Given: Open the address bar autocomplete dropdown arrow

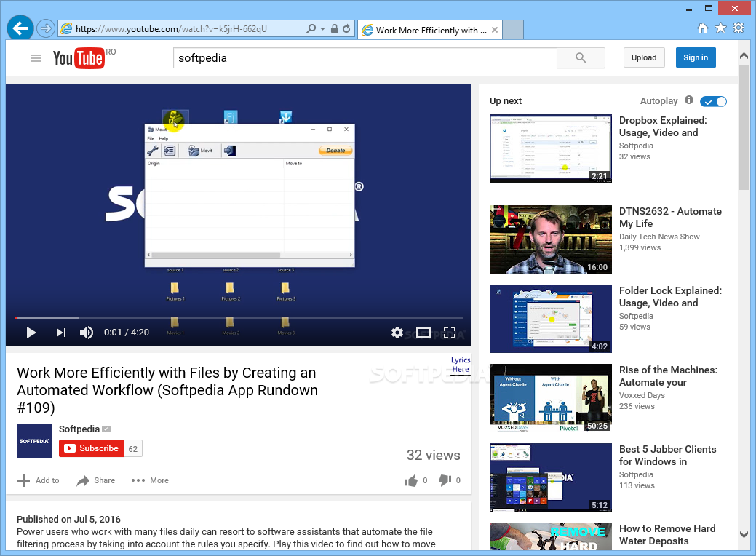Looking at the screenshot, I should pyautogui.click(x=322, y=29).
